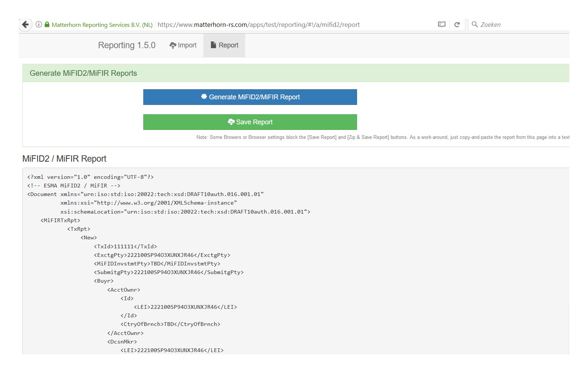Open the site information icon
The image size is (588, 373).
coord(39,25)
